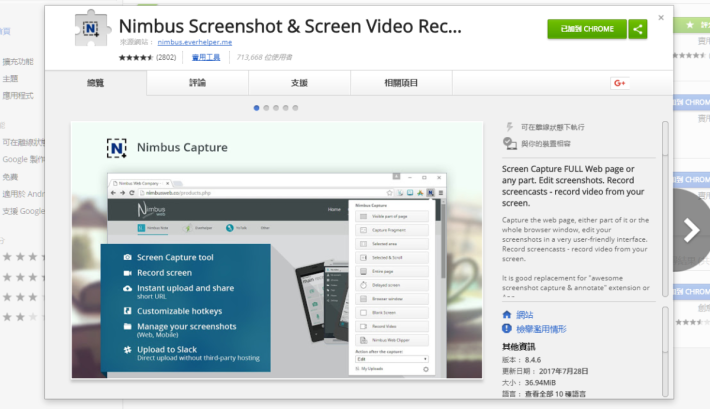The width and height of the screenshot is (710, 409).
Task: Click the home icon beside 網站
Action: click(507, 314)
